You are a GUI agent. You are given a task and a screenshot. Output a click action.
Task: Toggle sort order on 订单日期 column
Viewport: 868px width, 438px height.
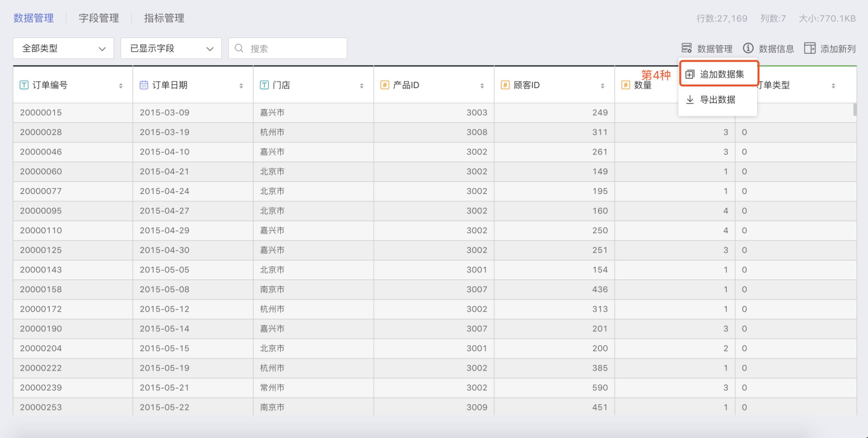point(241,86)
